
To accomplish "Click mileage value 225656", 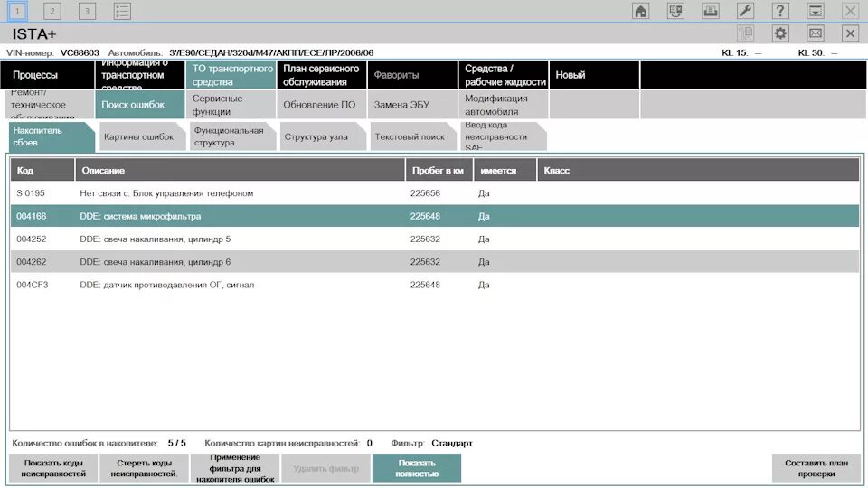I will (425, 193).
